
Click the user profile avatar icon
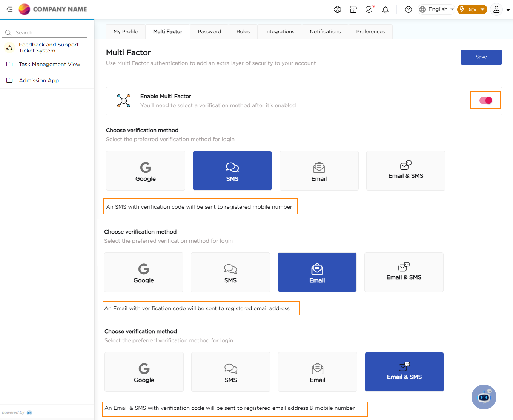pyautogui.click(x=496, y=9)
